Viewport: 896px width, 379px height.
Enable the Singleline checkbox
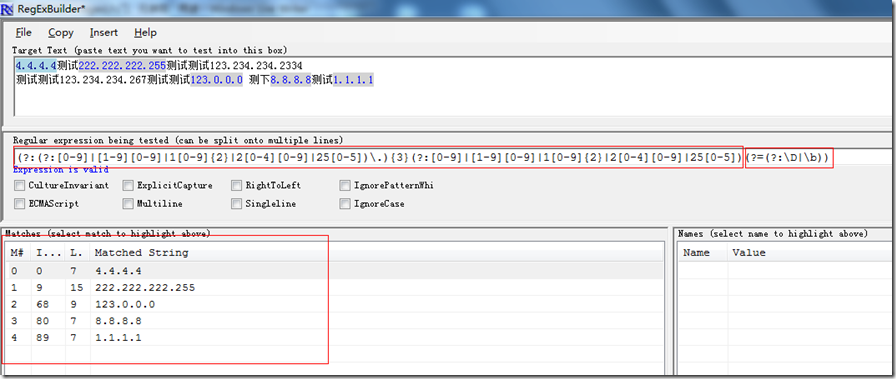(x=237, y=204)
